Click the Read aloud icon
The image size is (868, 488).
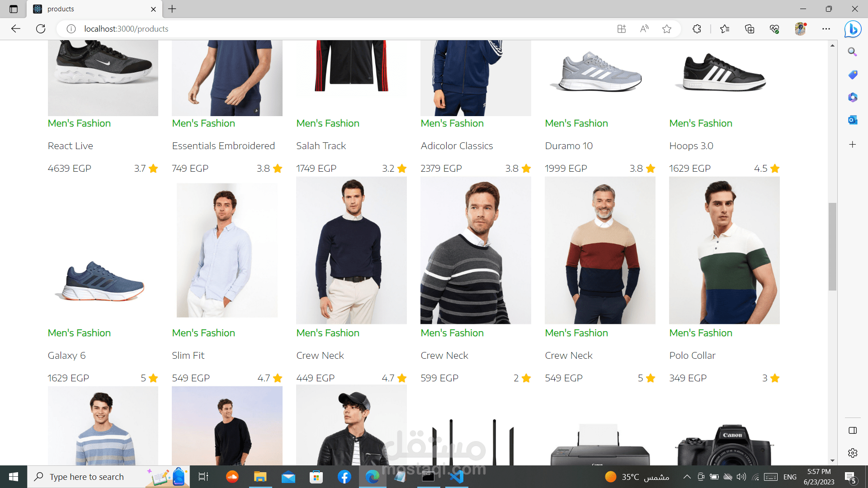[x=644, y=29]
